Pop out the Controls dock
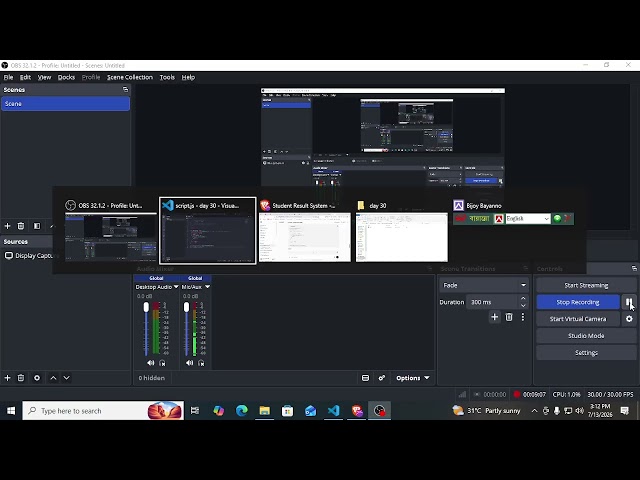This screenshot has height=480, width=640. (634, 269)
